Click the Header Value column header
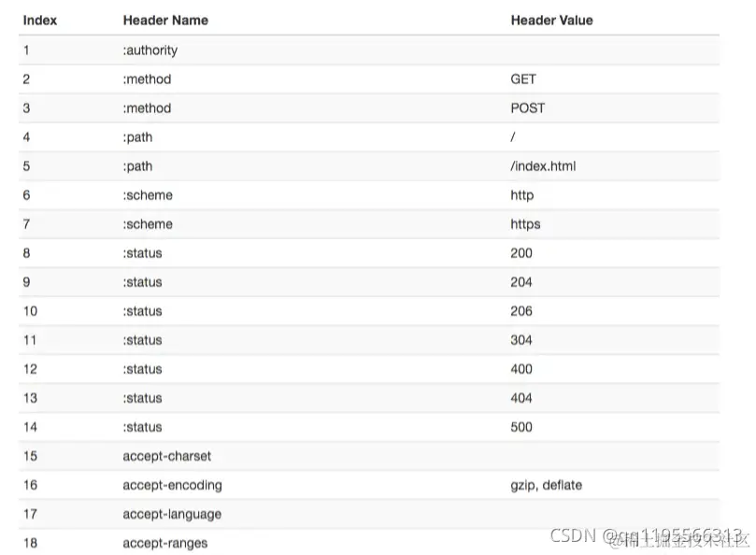This screenshot has height=555, width=756. tap(551, 21)
